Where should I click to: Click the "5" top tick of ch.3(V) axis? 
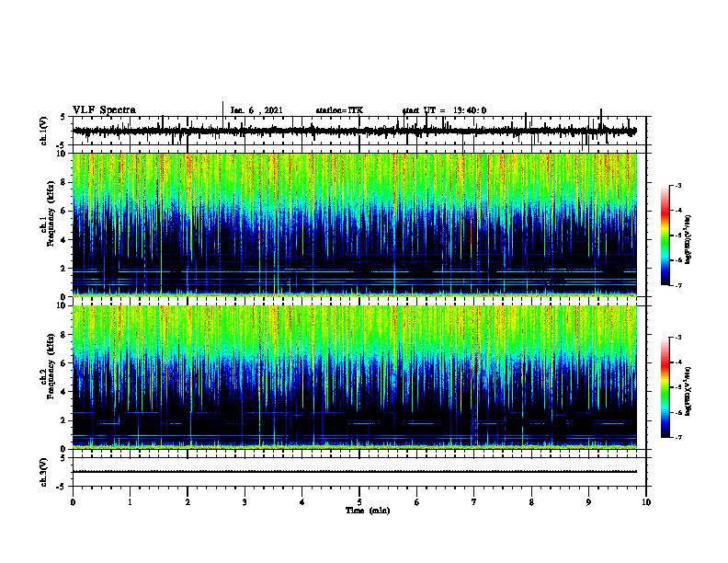[x=63, y=458]
